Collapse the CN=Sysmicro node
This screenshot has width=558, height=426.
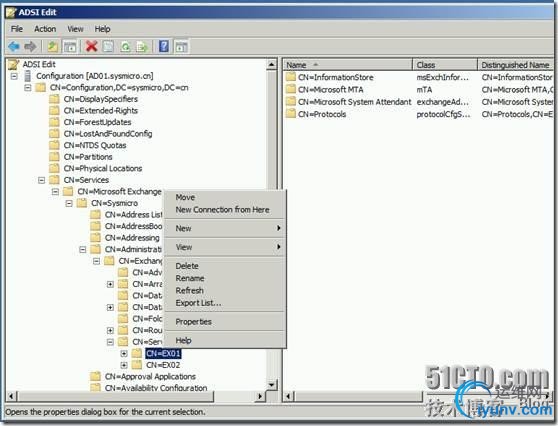click(69, 203)
